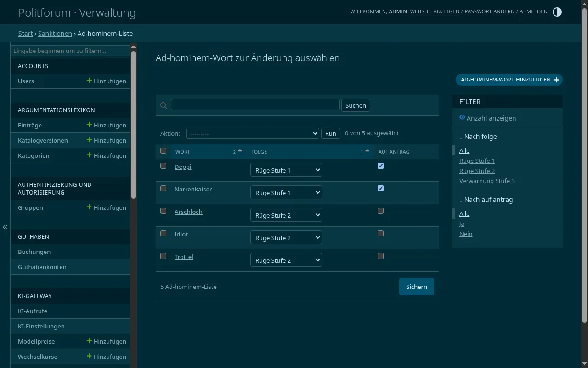Screen dimensions: 588x368
Task: Open the Aktion dropdown
Action: point(253,133)
